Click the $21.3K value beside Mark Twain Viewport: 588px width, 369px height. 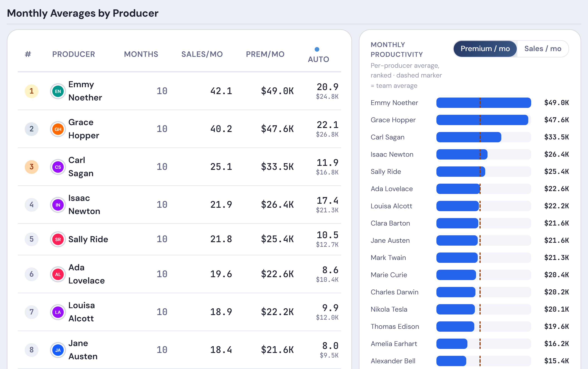(556, 258)
